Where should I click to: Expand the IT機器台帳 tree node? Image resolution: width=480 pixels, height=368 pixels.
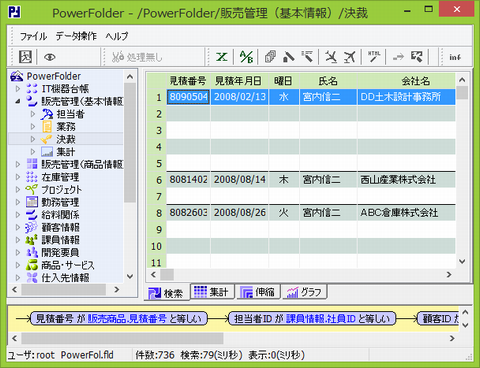tap(18, 89)
